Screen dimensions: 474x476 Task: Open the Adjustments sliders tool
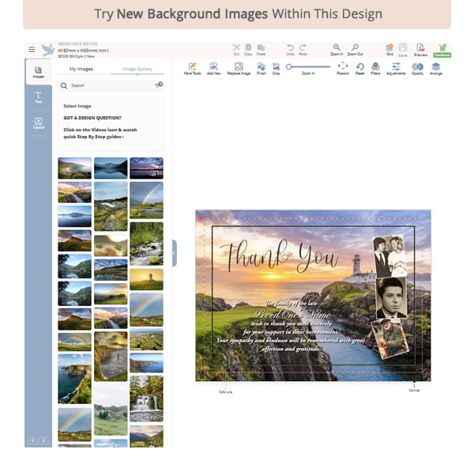tap(396, 67)
